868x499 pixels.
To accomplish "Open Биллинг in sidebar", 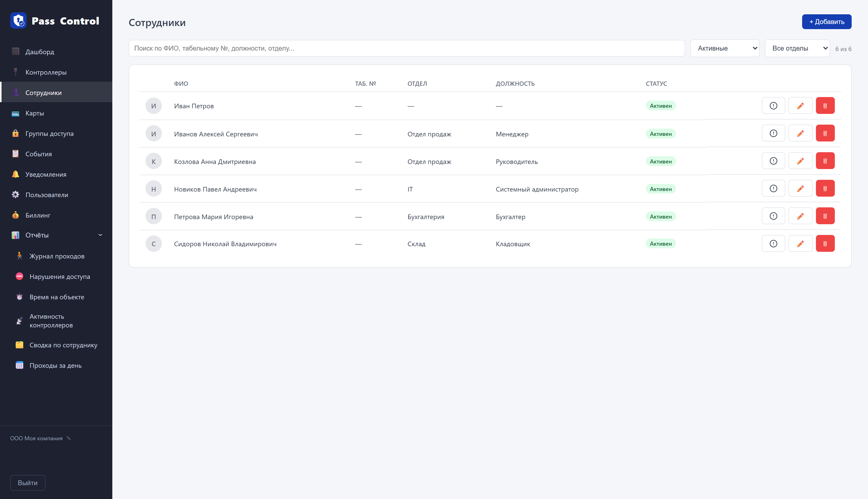I will pos(56,215).
